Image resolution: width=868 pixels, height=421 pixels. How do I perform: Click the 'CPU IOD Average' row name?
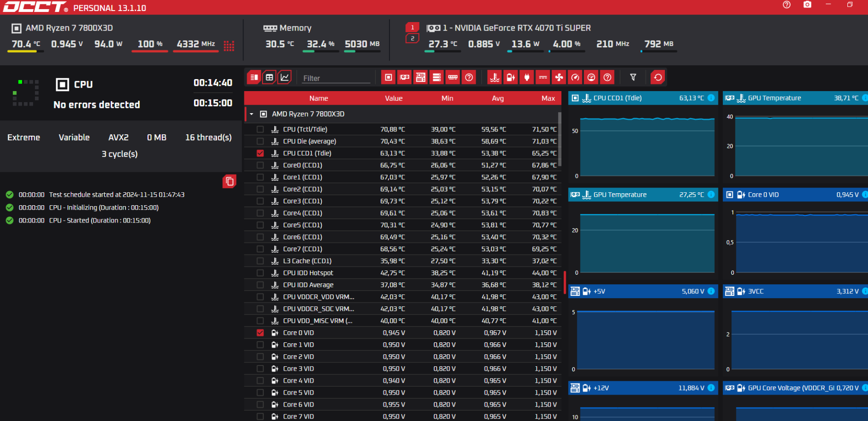click(308, 285)
